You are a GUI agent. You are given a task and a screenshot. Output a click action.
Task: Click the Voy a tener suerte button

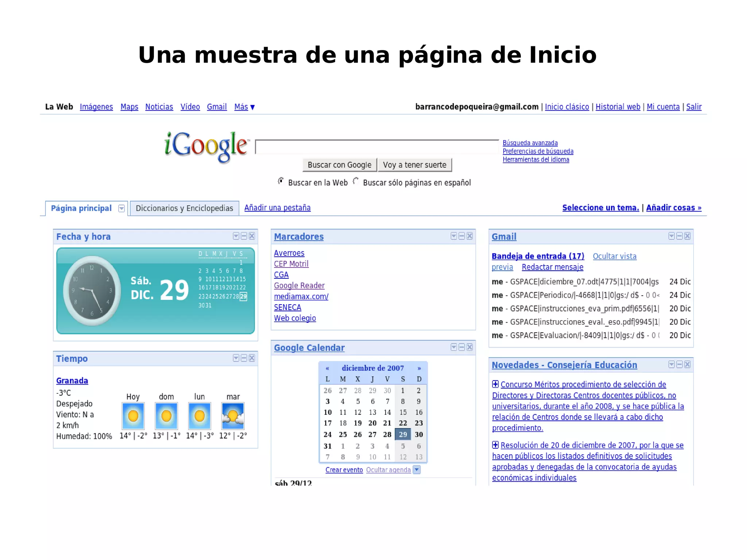(415, 165)
